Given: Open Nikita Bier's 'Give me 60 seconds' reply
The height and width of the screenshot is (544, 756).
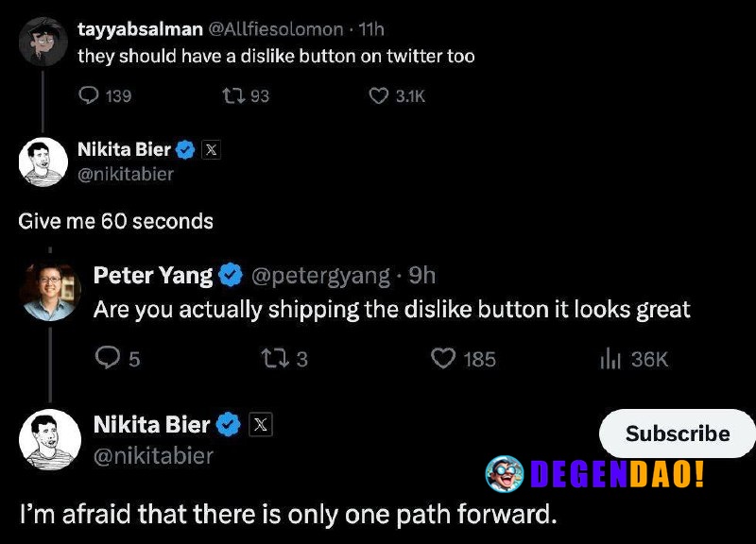Looking at the screenshot, I should pos(114,221).
